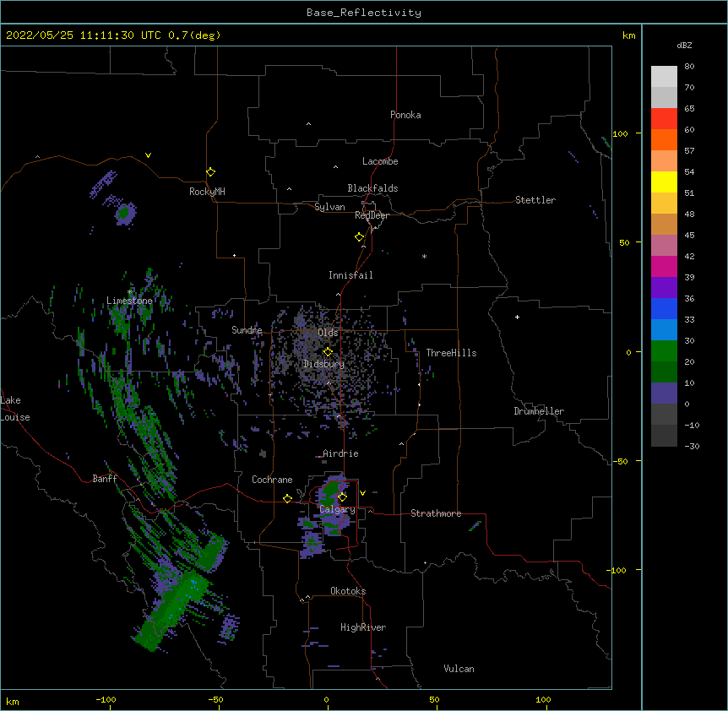Click the 0 tick label on bottom axis

326,699
